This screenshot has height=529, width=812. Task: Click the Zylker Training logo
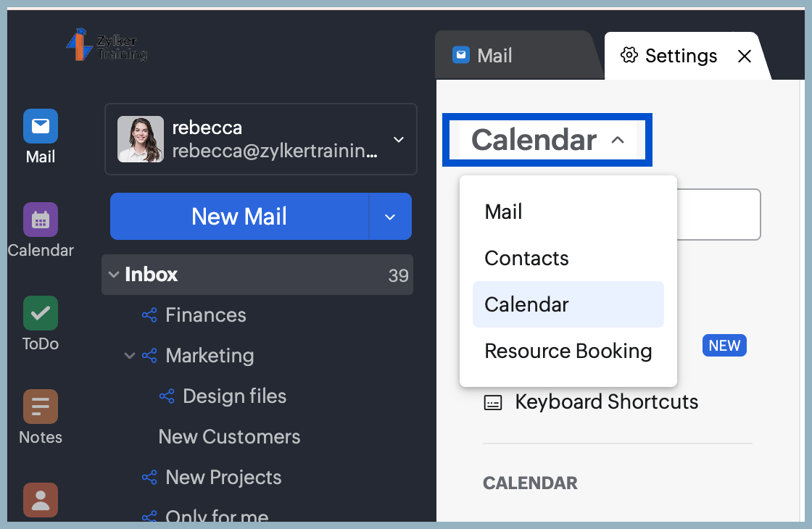pos(107,45)
